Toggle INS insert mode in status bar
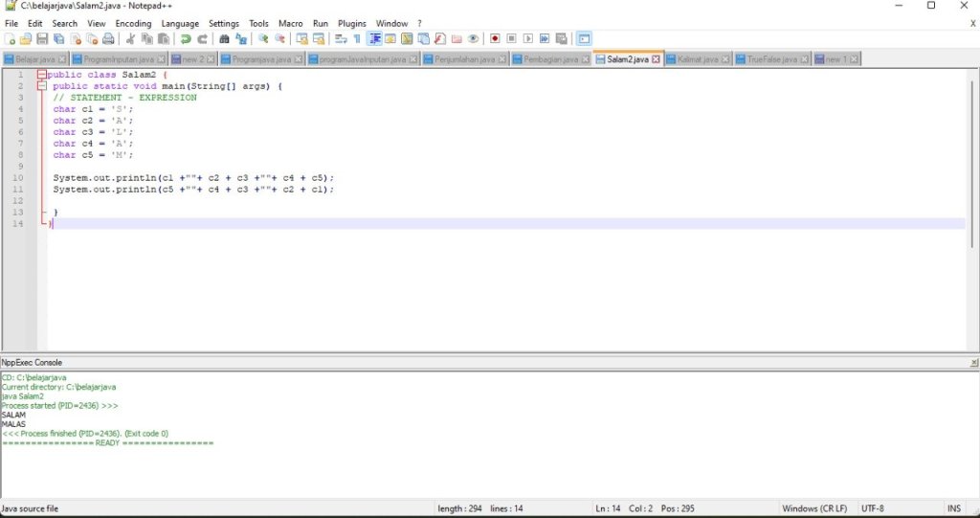 point(953,508)
